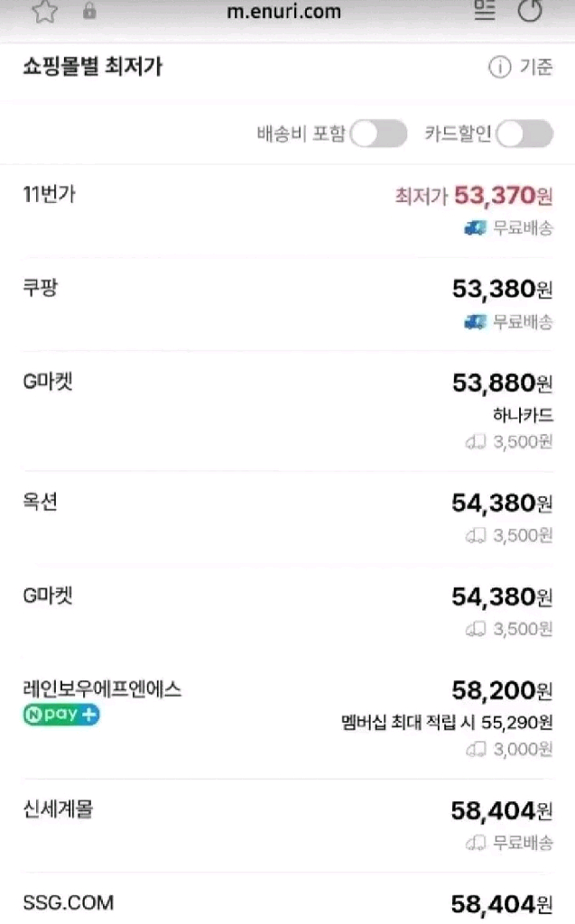Open the 11번가 lowest price listing
Image resolution: width=575 pixels, height=924 pixels.
[x=50, y=194]
